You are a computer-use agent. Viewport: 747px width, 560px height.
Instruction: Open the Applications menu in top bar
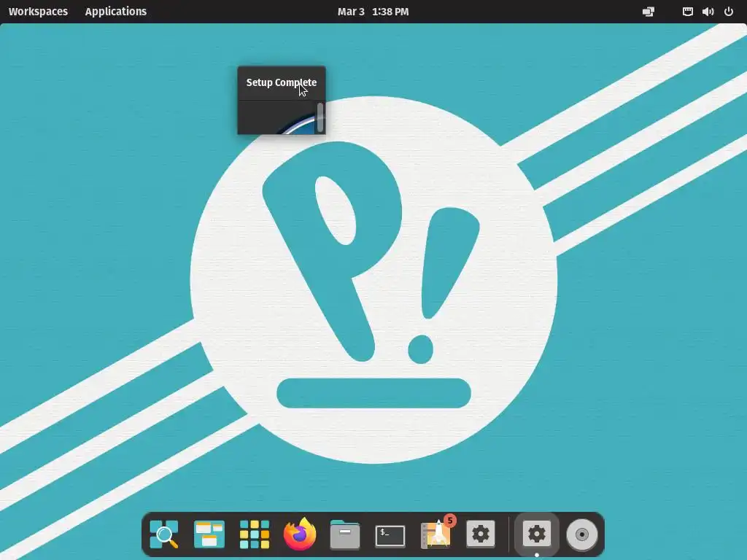point(116,12)
